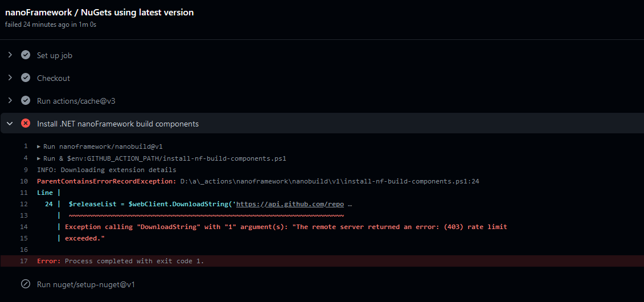The height and width of the screenshot is (302, 644).
Task: Select log line number 11
Action: point(24,192)
